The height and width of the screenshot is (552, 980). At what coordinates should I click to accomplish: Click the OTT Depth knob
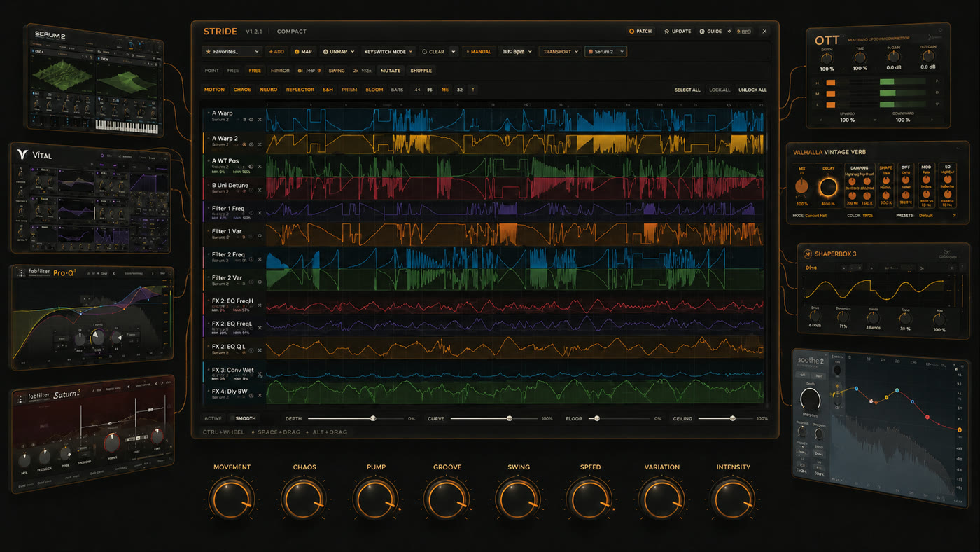(827, 58)
